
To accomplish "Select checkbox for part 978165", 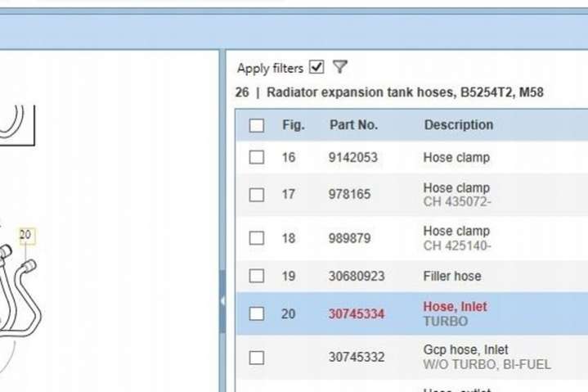I will pyautogui.click(x=257, y=195).
